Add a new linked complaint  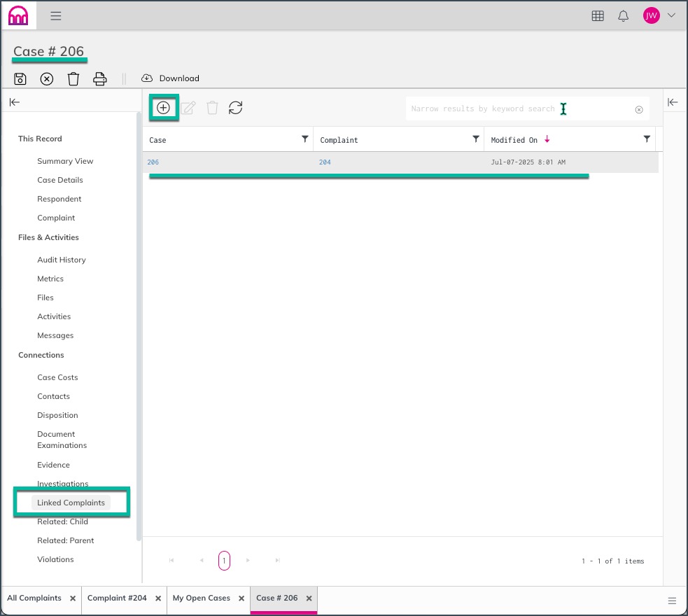click(163, 108)
